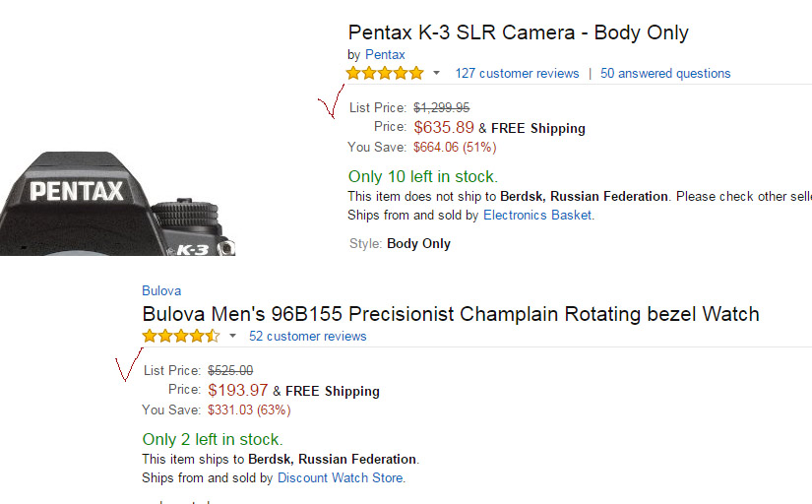Click the red checkmark beside camera List Price
This screenshot has width=812, height=504.
click(x=331, y=101)
